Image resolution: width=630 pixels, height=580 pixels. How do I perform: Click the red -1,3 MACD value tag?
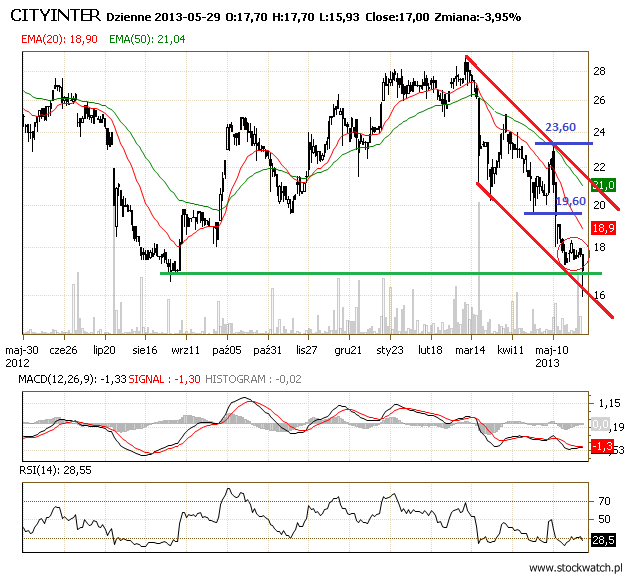(x=602, y=445)
